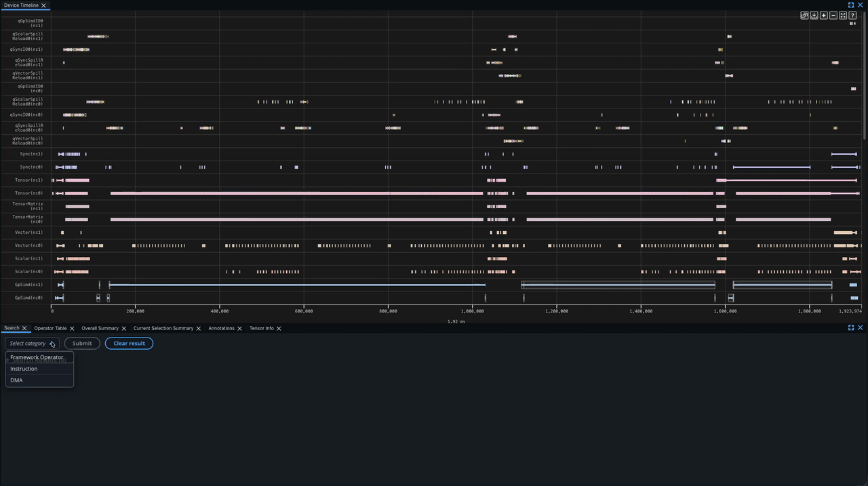Zoom out using the minus icon
Image resolution: width=868 pixels, height=486 pixels.
pos(833,16)
